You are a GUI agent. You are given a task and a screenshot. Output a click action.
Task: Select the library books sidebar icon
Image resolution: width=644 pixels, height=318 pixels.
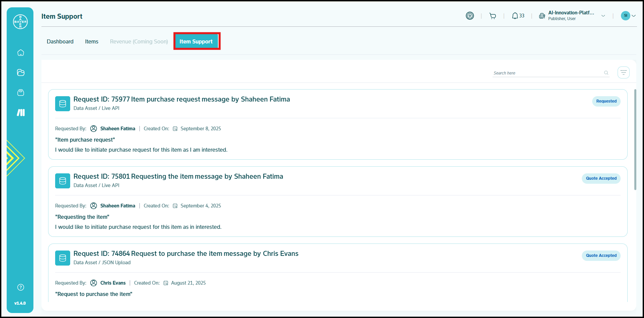[21, 113]
